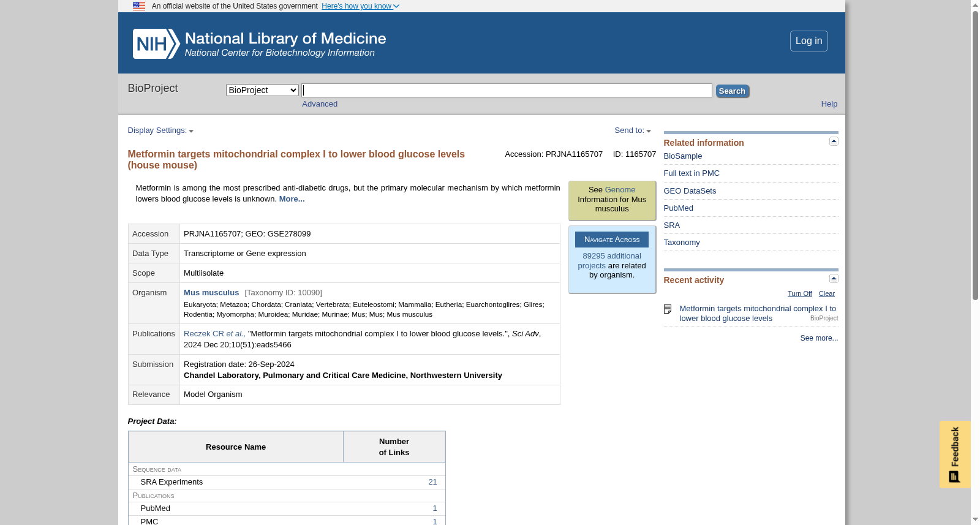Click the Log in button
The height and width of the screenshot is (525, 980).
tap(809, 41)
